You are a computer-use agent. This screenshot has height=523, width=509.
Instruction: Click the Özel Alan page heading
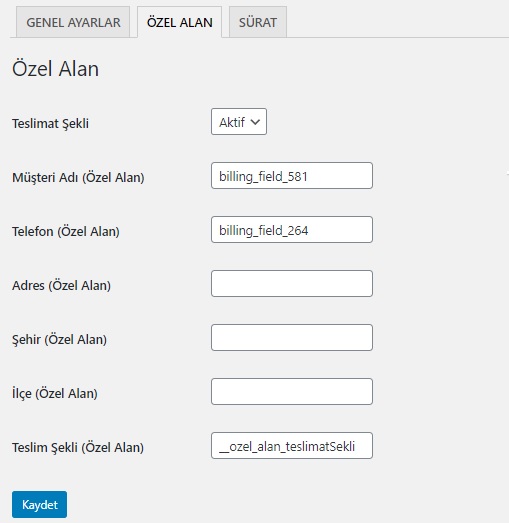tap(55, 69)
